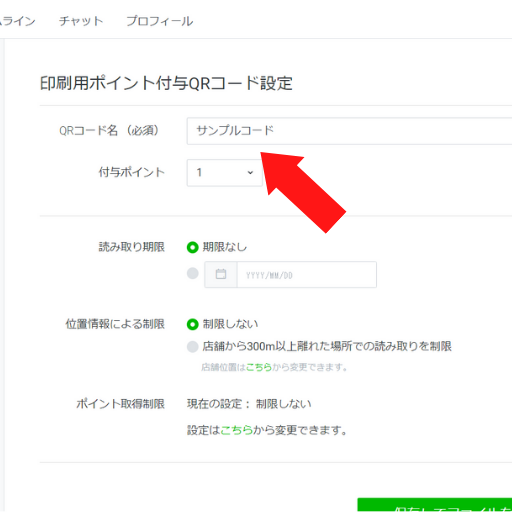Select the 店舗から300m以上離れた場所 restriction radio button
This screenshot has height=512, width=512.
(193, 347)
